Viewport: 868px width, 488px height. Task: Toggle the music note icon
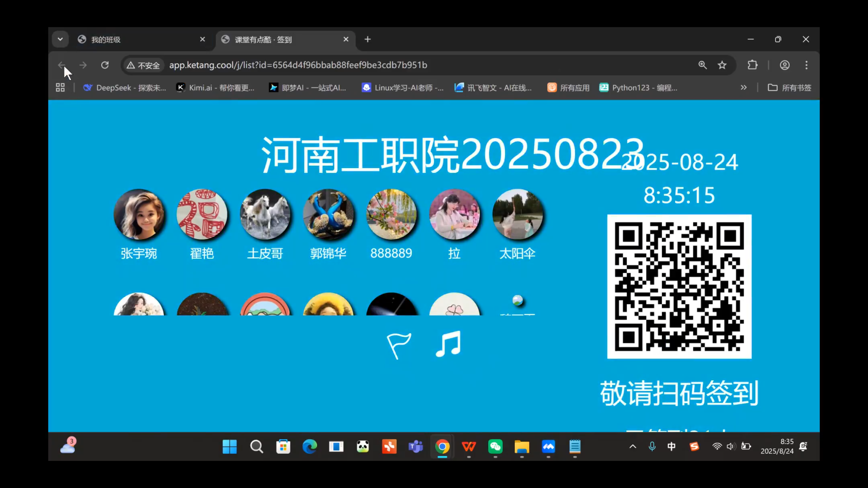pyautogui.click(x=448, y=344)
